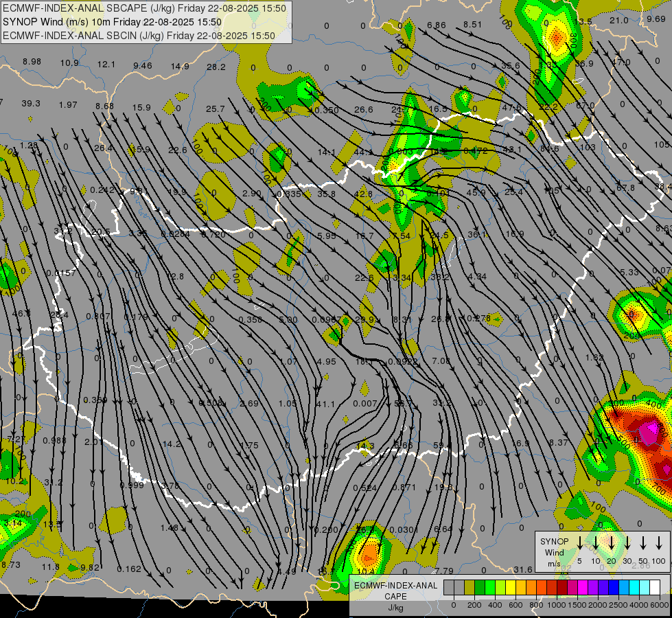Click the station value 9.46

(x=143, y=66)
